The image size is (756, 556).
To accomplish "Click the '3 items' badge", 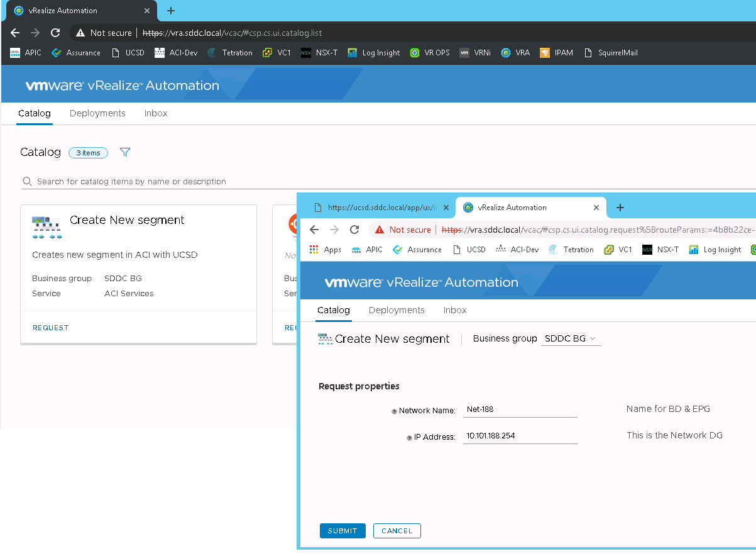I will 88,153.
